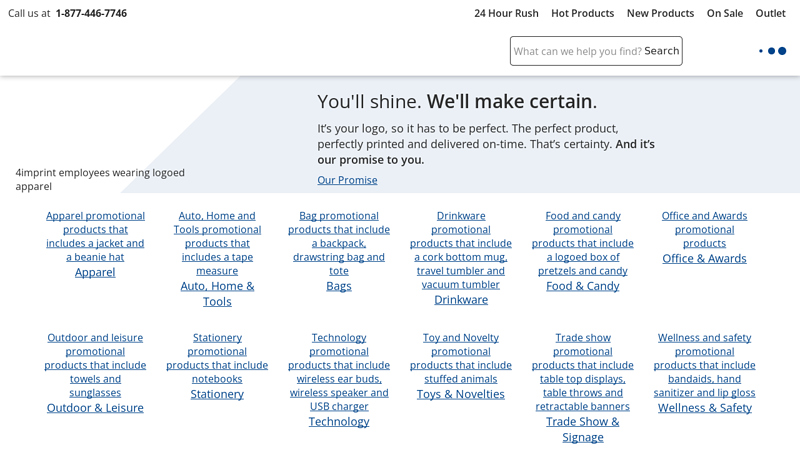
Task: Visit the Outlet link
Action: [770, 13]
